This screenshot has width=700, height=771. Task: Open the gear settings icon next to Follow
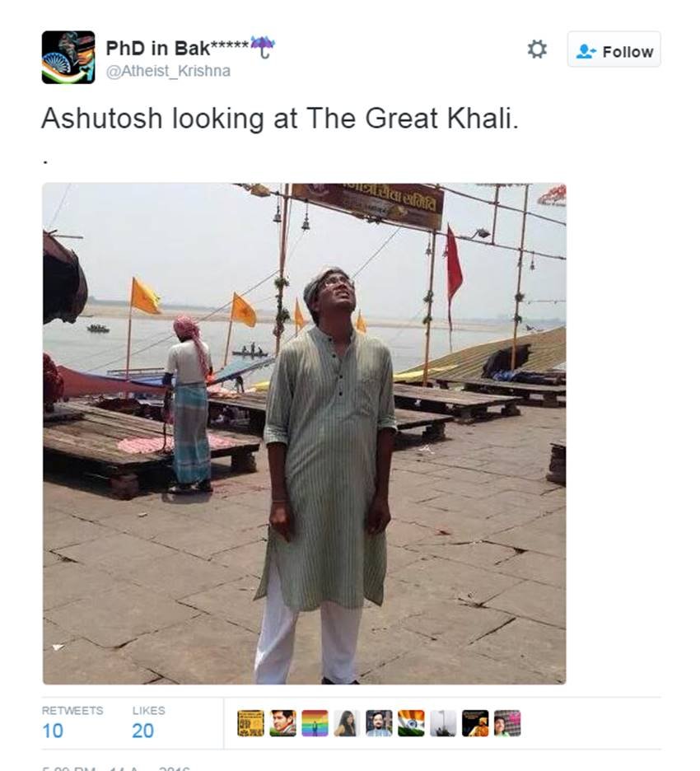[x=537, y=49]
